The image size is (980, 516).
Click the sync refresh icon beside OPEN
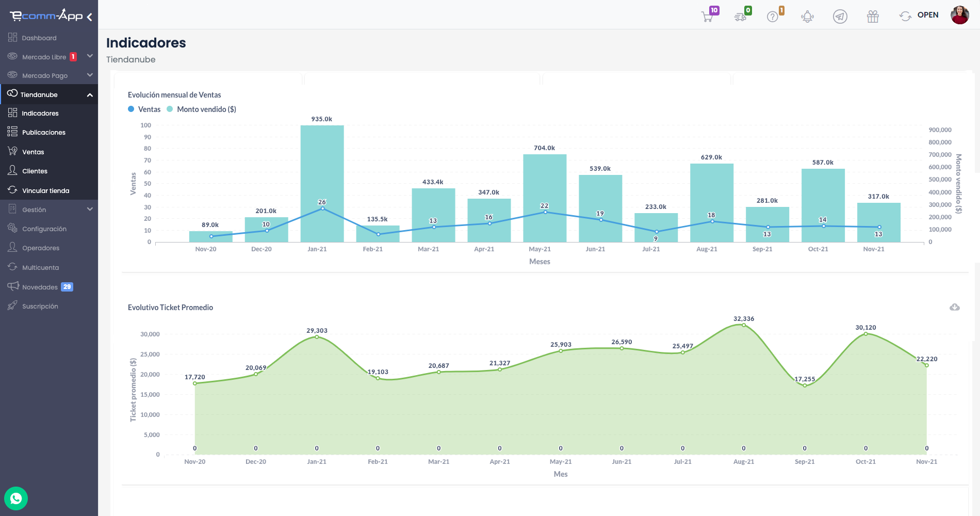pyautogui.click(x=905, y=16)
